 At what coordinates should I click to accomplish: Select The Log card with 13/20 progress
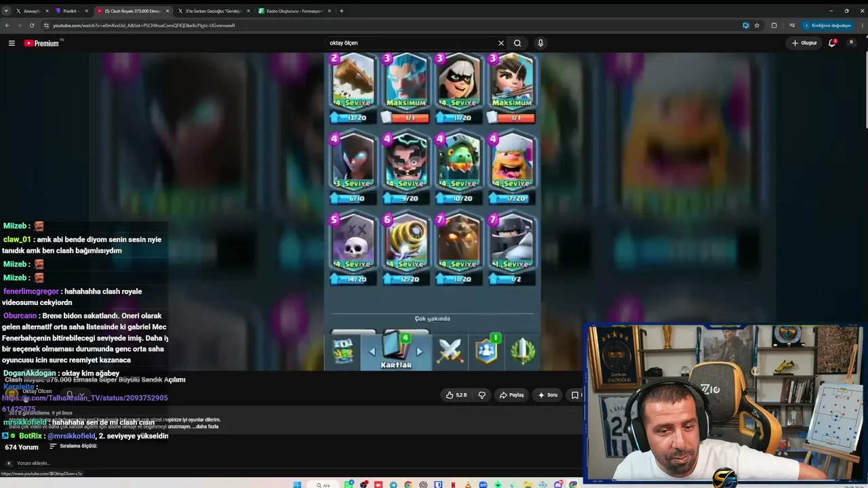pos(353,89)
